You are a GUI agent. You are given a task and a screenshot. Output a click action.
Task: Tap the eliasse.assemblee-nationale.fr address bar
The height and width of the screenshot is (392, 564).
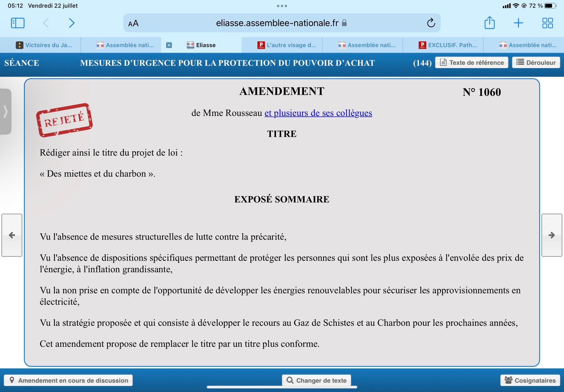282,23
